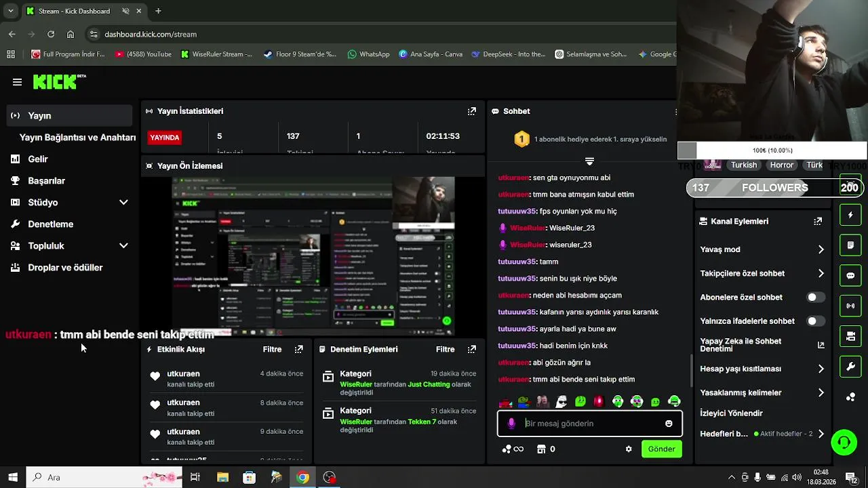This screenshot has height=488, width=868.
Task: Click the broadcast signal sidebar icon
Action: click(x=850, y=306)
